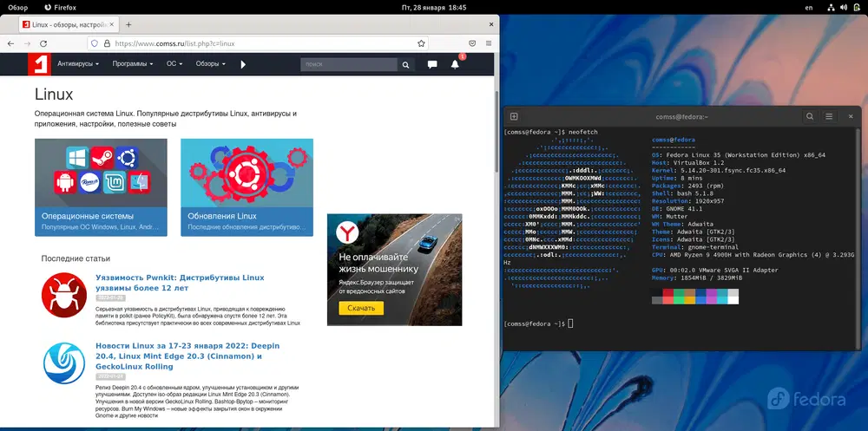The width and height of the screenshot is (868, 431).
Task: Expand the Антивирусы dropdown menu
Action: (x=78, y=64)
